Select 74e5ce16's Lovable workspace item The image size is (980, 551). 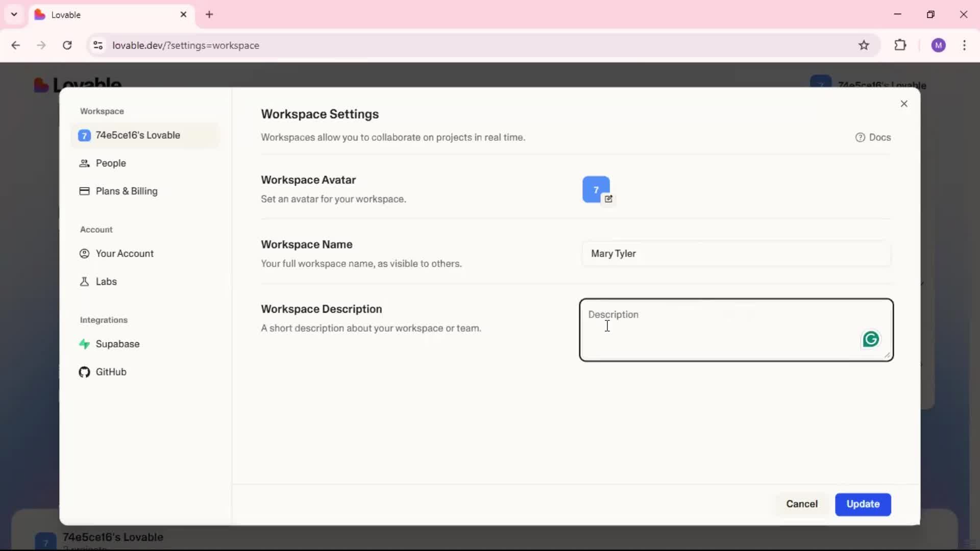(x=137, y=135)
